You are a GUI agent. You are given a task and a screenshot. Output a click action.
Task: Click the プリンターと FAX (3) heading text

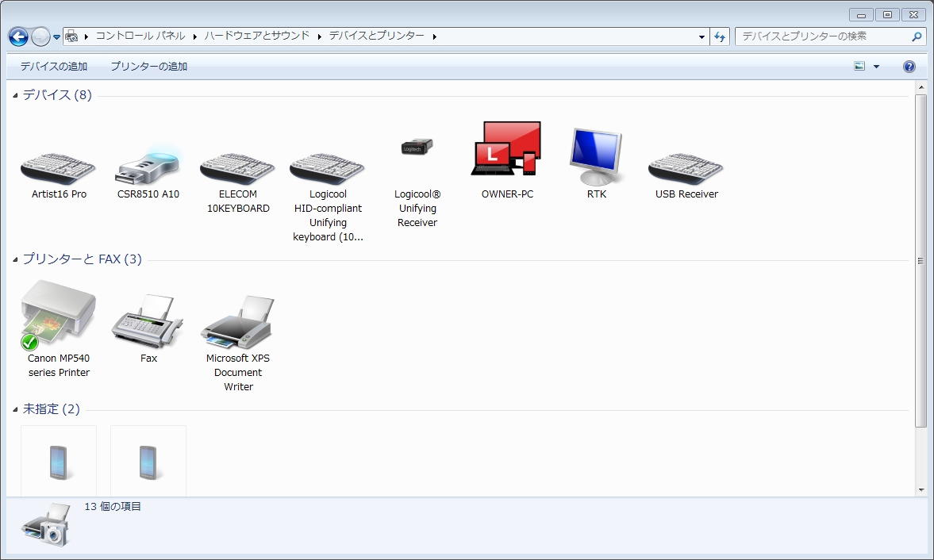pos(83,259)
